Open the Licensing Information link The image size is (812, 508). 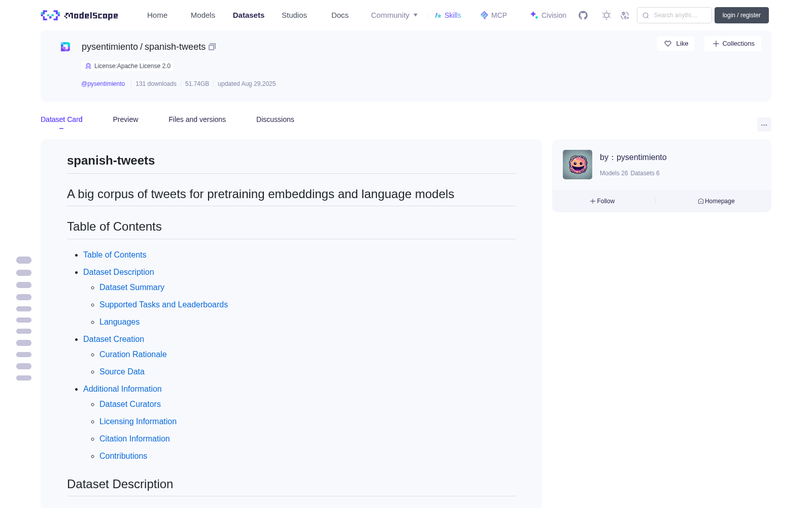(138, 422)
